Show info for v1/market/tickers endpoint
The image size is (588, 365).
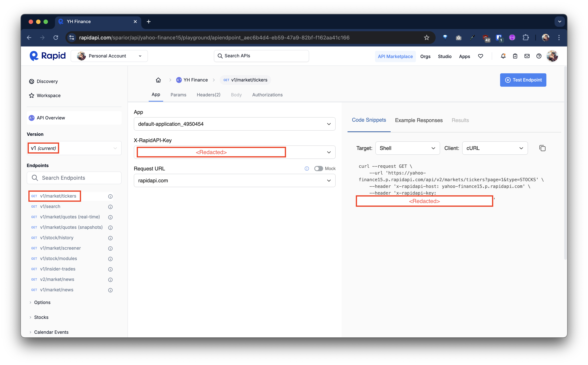110,196
